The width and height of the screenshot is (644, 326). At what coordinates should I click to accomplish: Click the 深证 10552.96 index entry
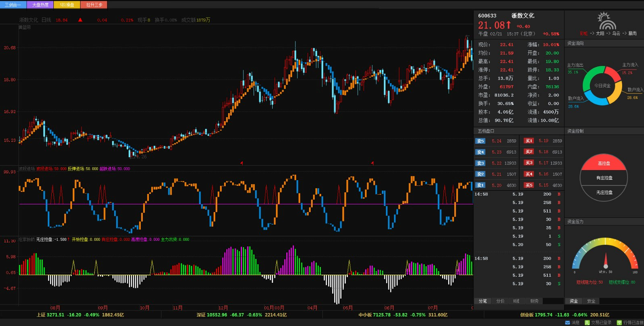coord(241,315)
